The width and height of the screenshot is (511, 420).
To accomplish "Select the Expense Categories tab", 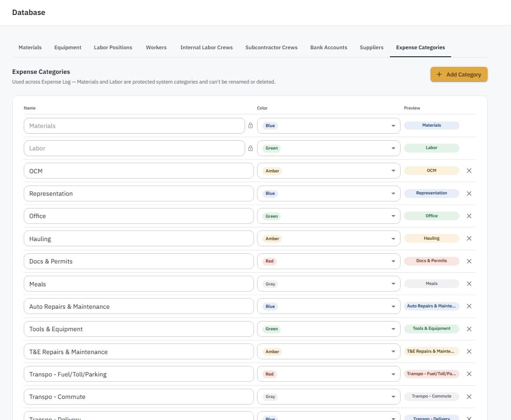I will tap(420, 47).
